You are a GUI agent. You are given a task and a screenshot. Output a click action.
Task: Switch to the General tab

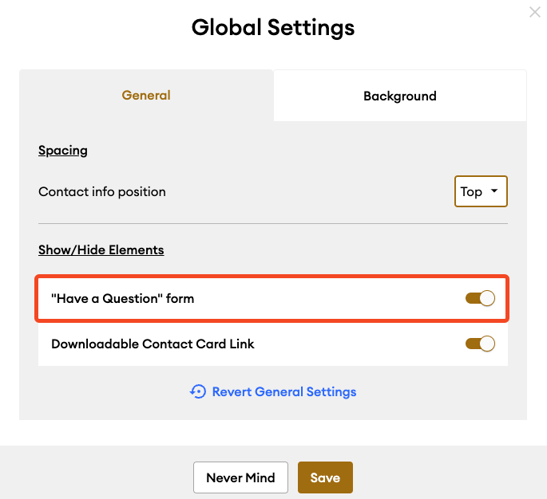pos(146,95)
